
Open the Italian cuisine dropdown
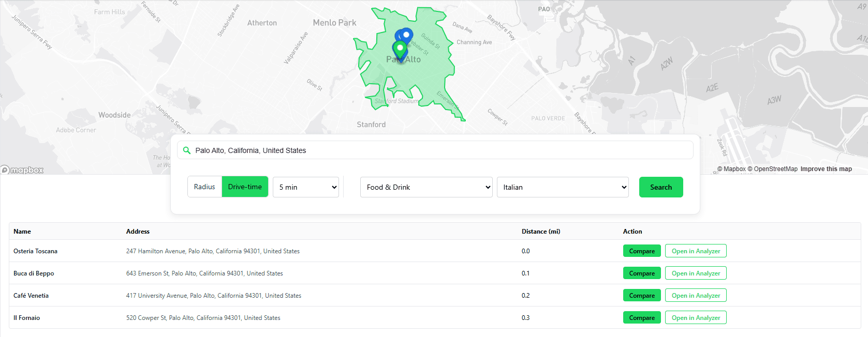563,187
